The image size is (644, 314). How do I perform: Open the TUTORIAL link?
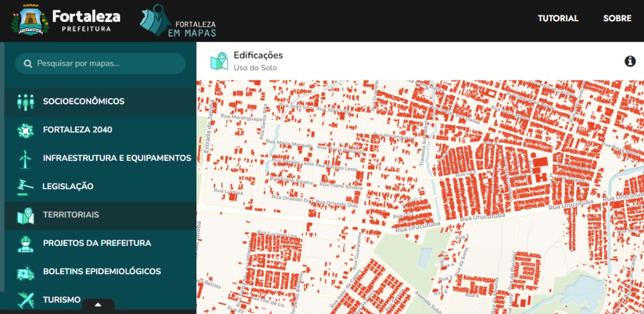click(558, 19)
